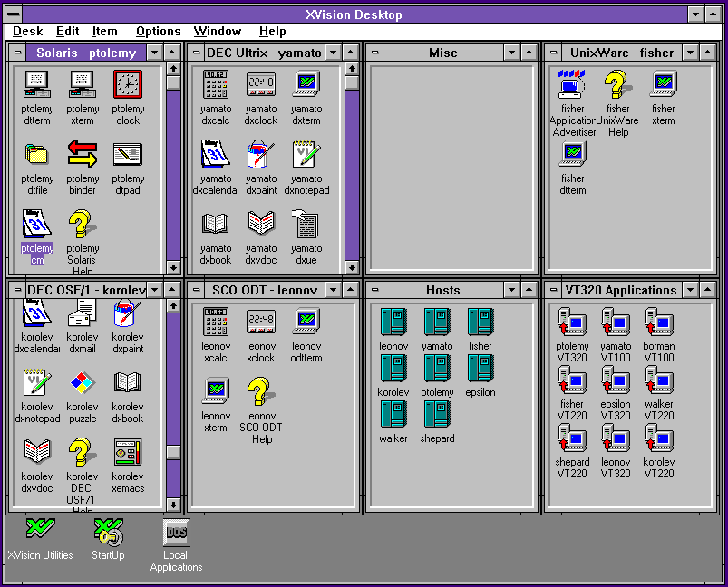Screen dimensions: 728x587
Task: Launch leonov xcalc calculator
Action: 216,322
